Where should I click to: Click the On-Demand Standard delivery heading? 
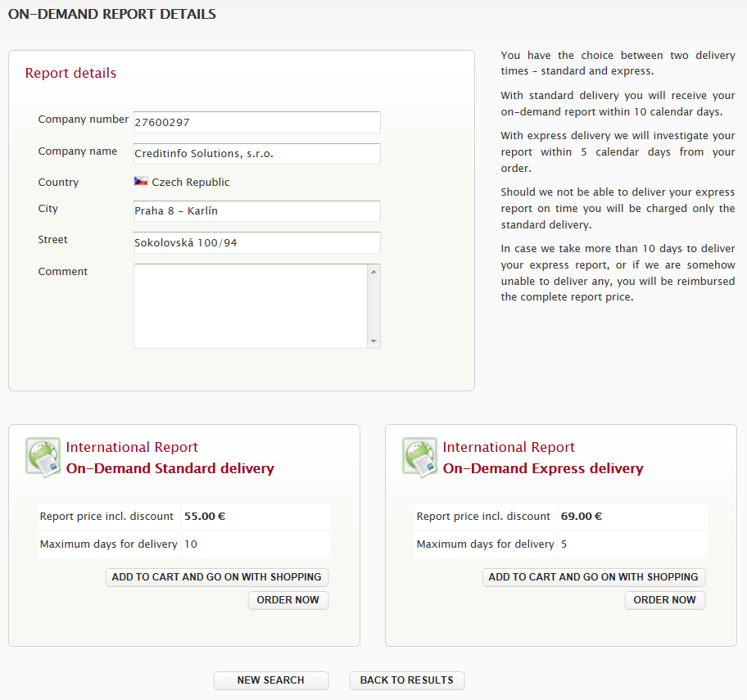click(170, 469)
